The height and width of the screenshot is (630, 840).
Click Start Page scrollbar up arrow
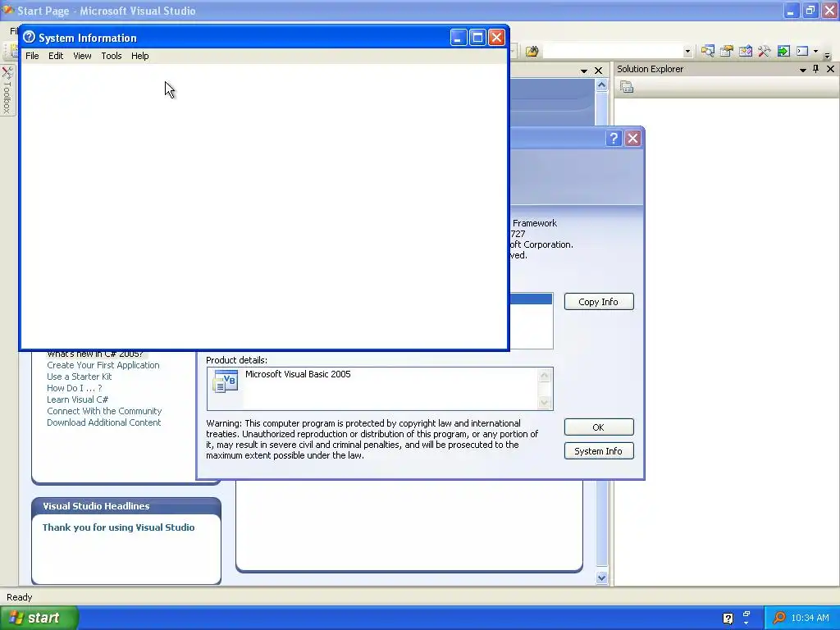pyautogui.click(x=601, y=85)
